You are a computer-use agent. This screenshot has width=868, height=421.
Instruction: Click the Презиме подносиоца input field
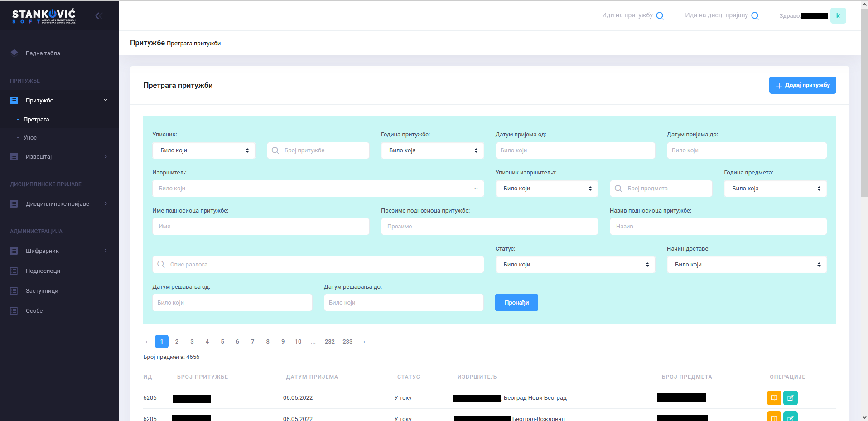[x=489, y=227]
